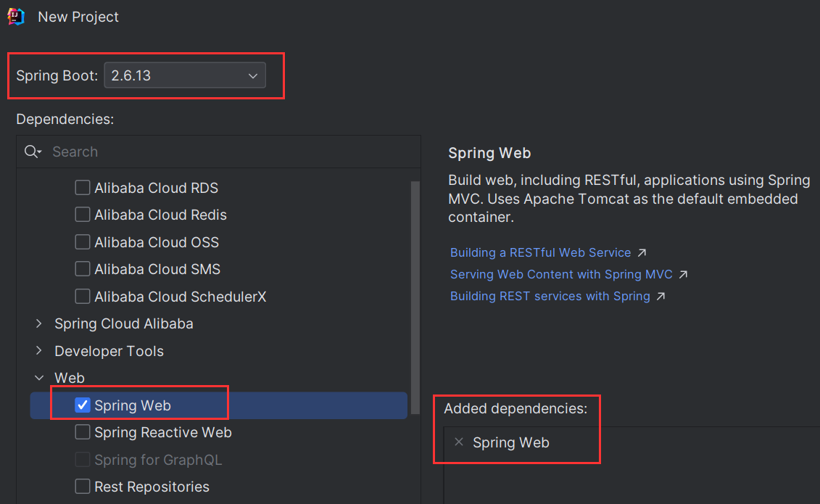
Task: Click arrow icon beside Building REST services link
Action: [661, 297]
